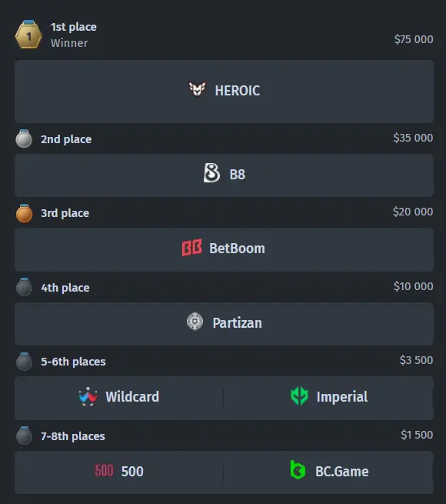Click the Partizan crest icon

(195, 322)
